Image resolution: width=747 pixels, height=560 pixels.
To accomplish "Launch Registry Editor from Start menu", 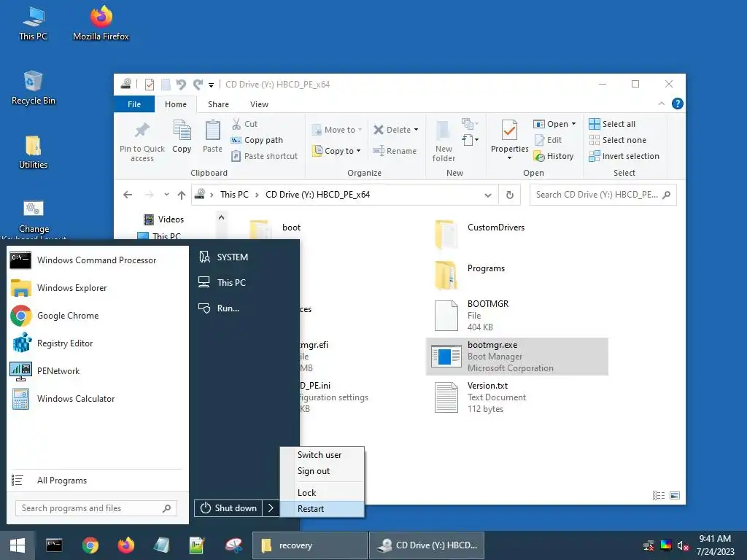I will (x=97, y=343).
